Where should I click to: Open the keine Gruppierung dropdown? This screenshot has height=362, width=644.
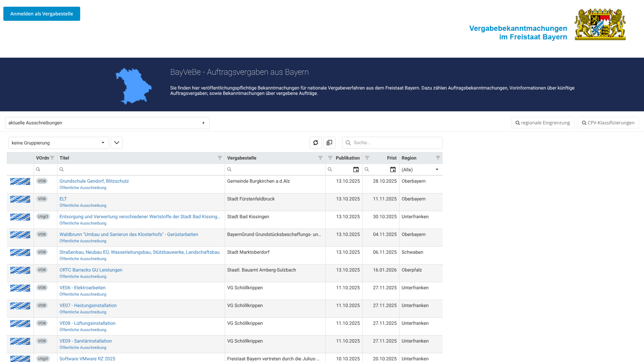coord(58,143)
